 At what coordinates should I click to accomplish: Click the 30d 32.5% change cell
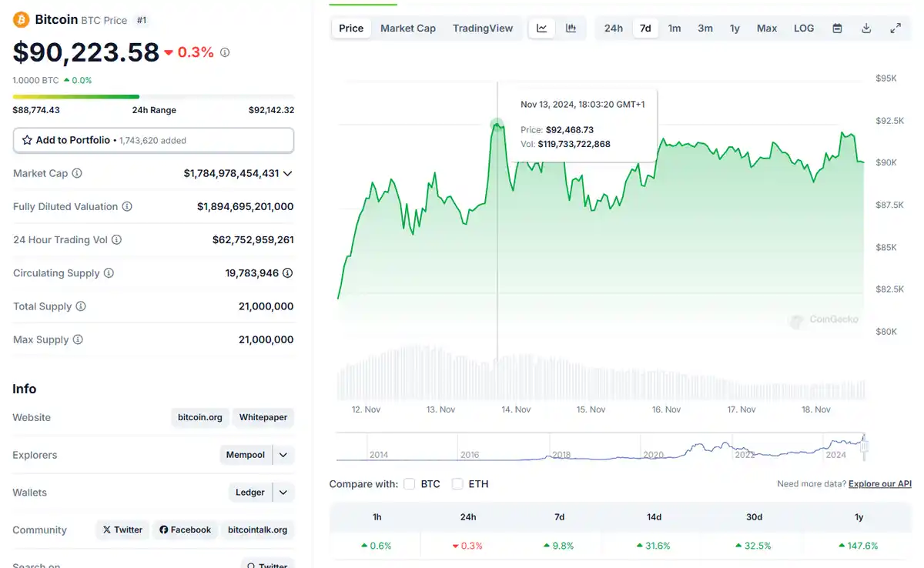pos(755,546)
